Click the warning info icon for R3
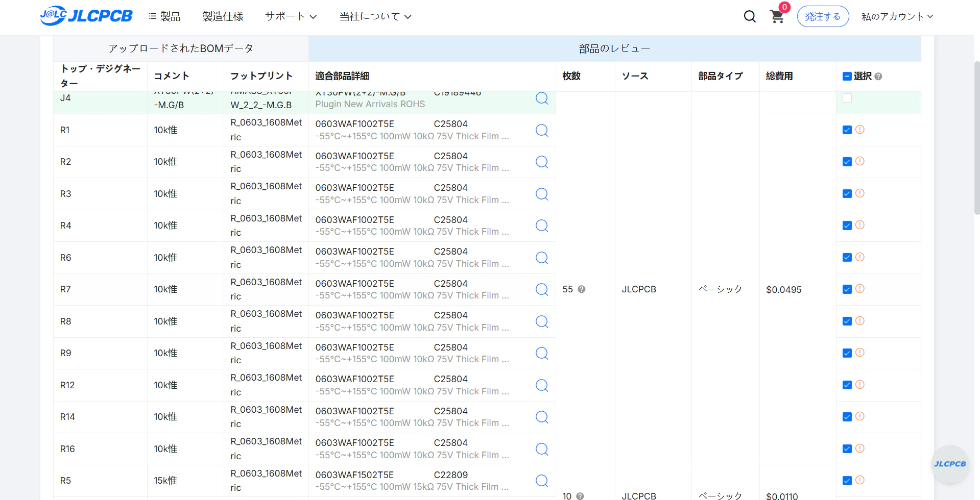The image size is (980, 500). (860, 193)
